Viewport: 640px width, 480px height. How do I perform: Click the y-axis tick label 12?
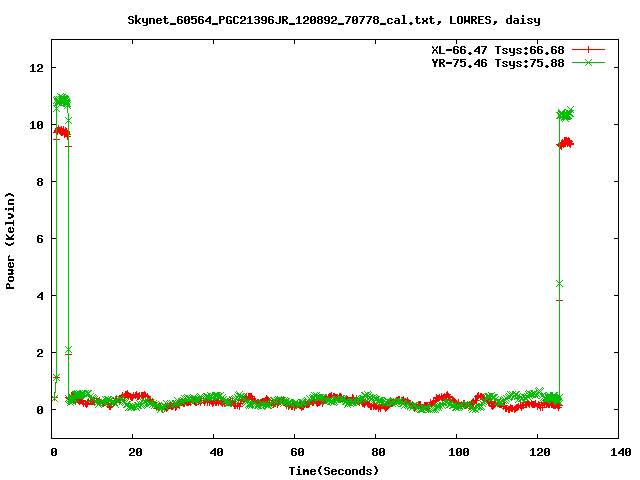[36, 68]
